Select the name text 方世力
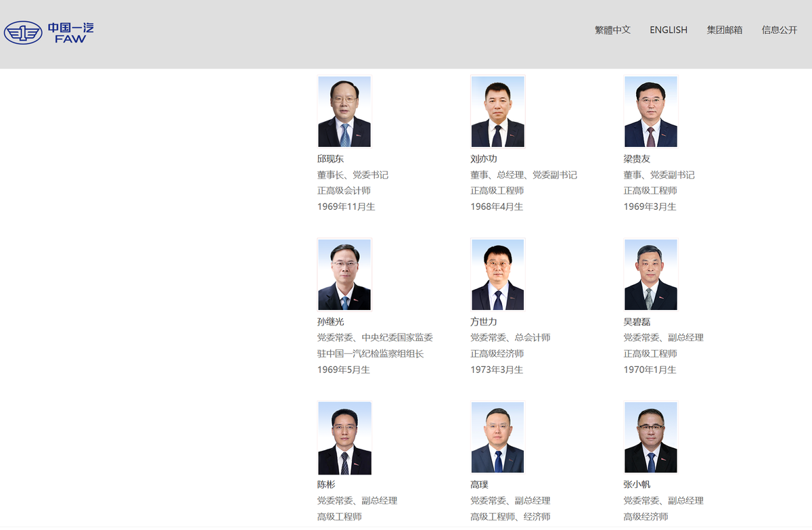The height and width of the screenshot is (530, 812). pyautogui.click(x=484, y=322)
